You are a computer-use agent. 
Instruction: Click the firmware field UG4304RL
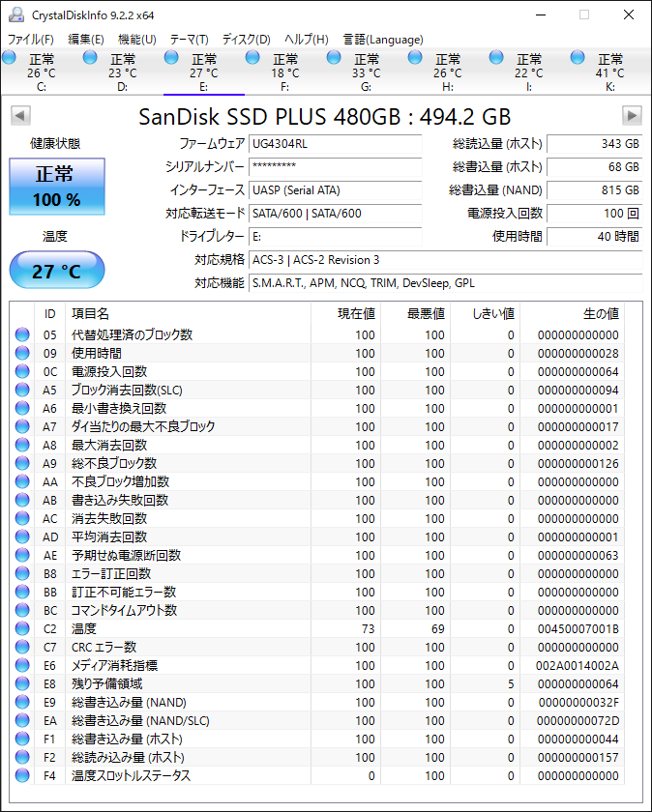336,144
